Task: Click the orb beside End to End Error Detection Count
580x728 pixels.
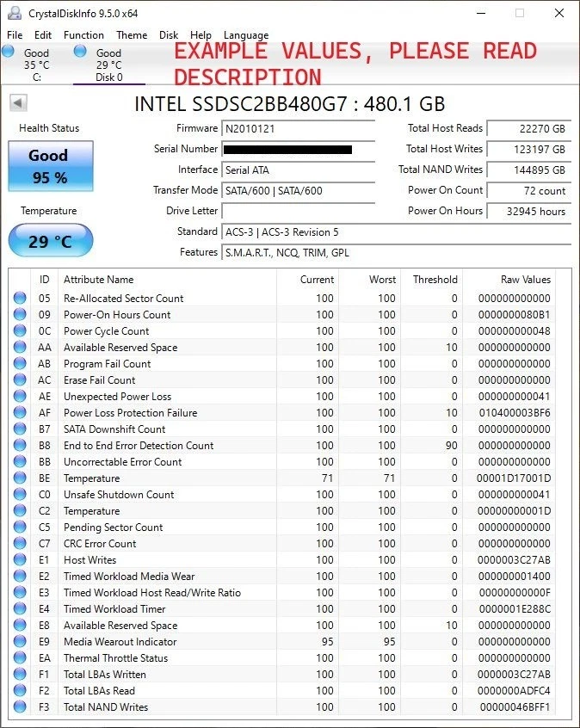Action: tap(20, 446)
